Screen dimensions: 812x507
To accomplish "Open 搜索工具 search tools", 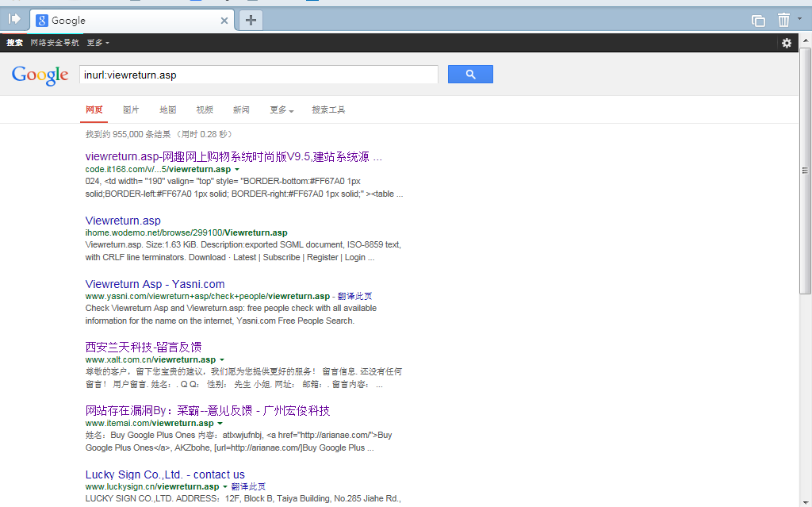I will [328, 110].
